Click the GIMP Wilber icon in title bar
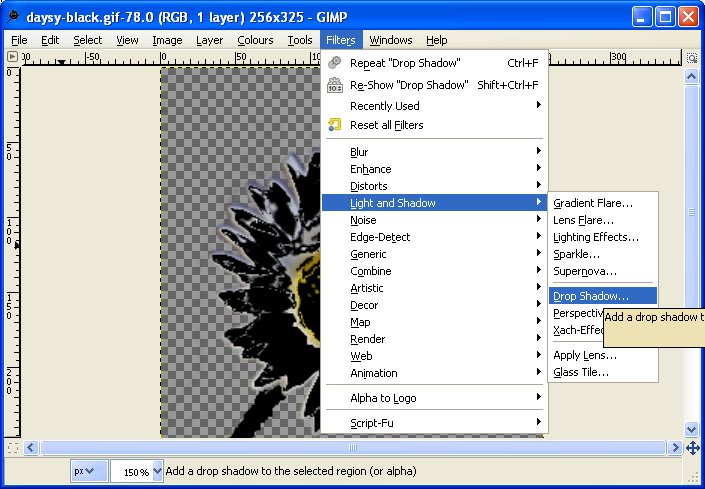Viewport: 705px width, 489px height. pyautogui.click(x=14, y=17)
